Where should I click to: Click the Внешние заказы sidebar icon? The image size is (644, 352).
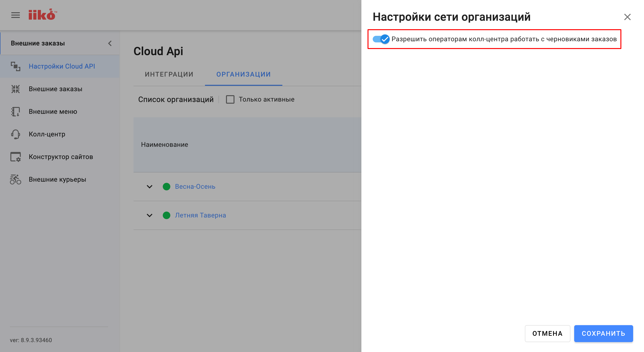click(16, 89)
